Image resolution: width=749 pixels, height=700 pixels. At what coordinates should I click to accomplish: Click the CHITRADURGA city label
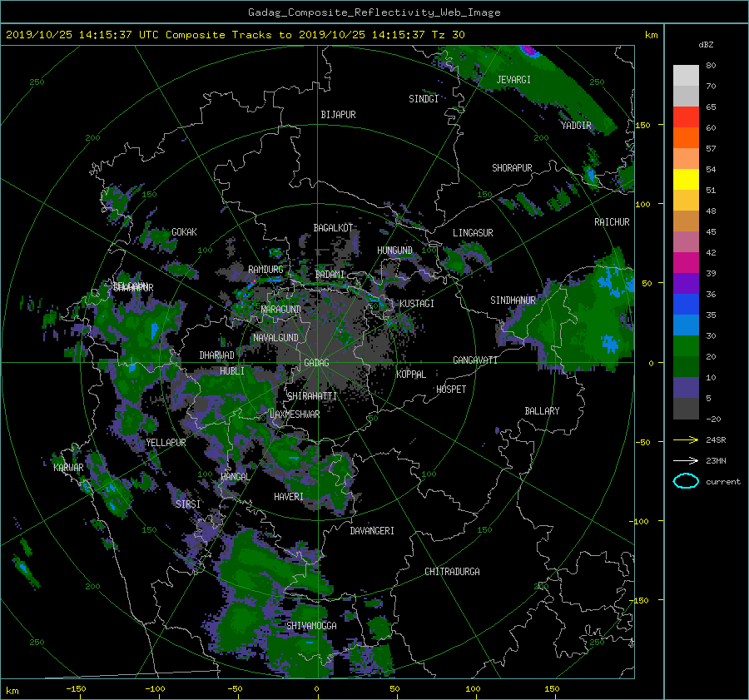[452, 572]
